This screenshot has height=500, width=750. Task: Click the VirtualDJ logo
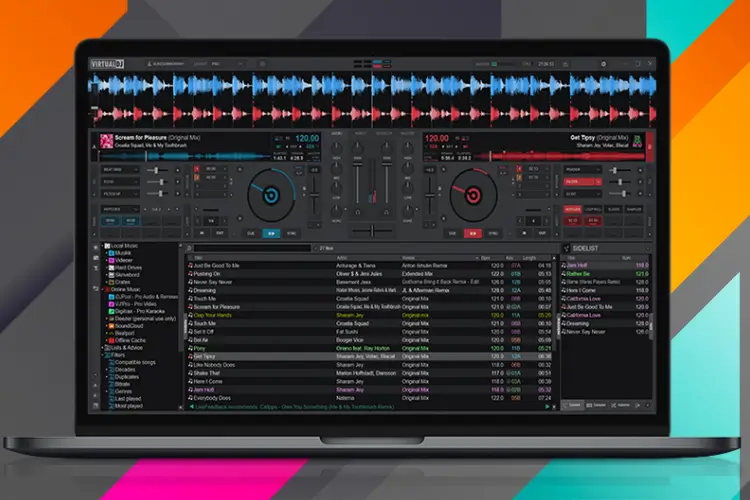107,64
